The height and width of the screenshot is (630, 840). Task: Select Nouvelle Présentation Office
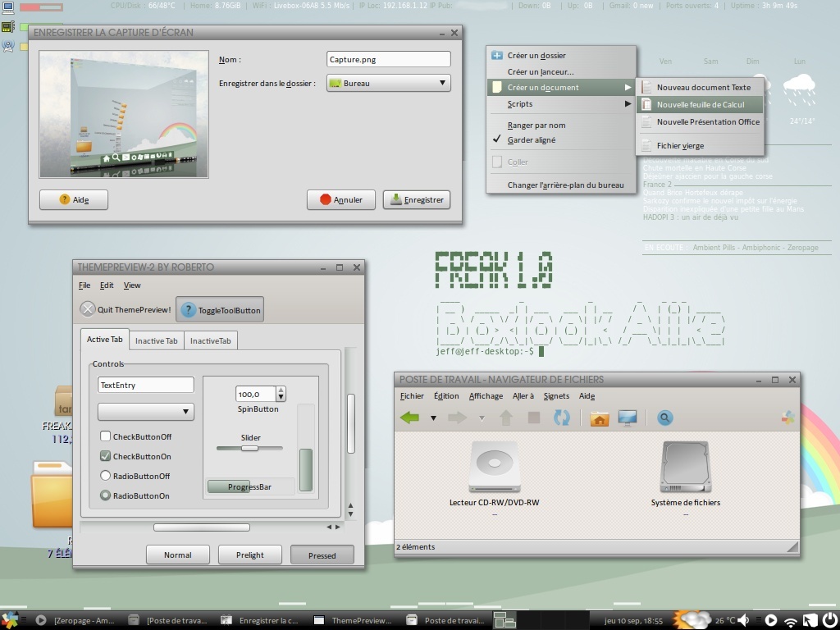[700, 121]
